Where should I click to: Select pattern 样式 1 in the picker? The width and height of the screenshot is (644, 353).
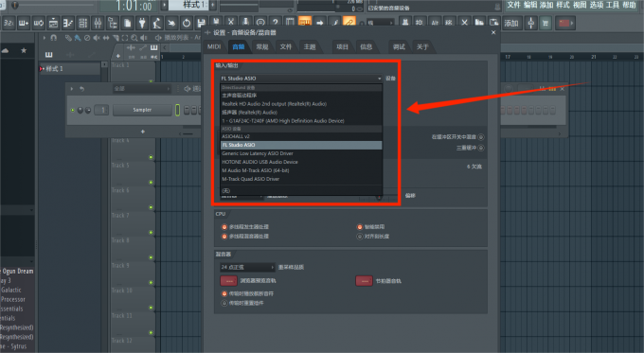70,68
